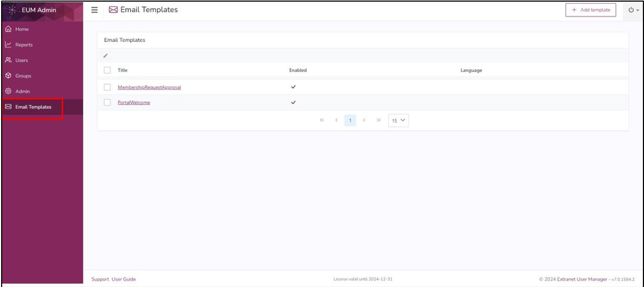Image resolution: width=644 pixels, height=287 pixels.
Task: Open Reports in the sidebar
Action: point(42,45)
